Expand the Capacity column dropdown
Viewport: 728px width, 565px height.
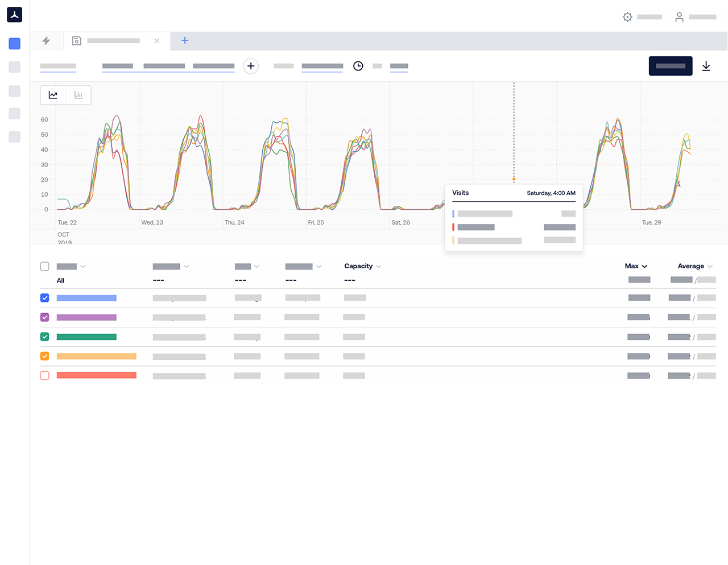379,267
